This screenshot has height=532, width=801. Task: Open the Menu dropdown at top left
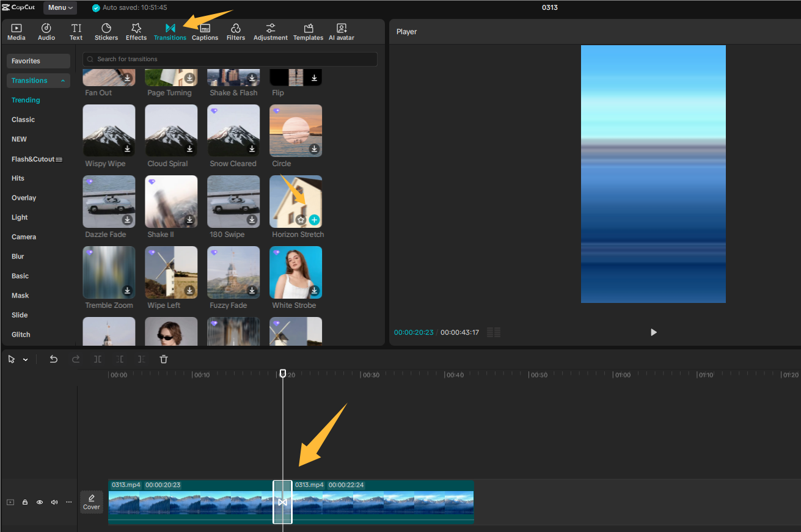59,7
